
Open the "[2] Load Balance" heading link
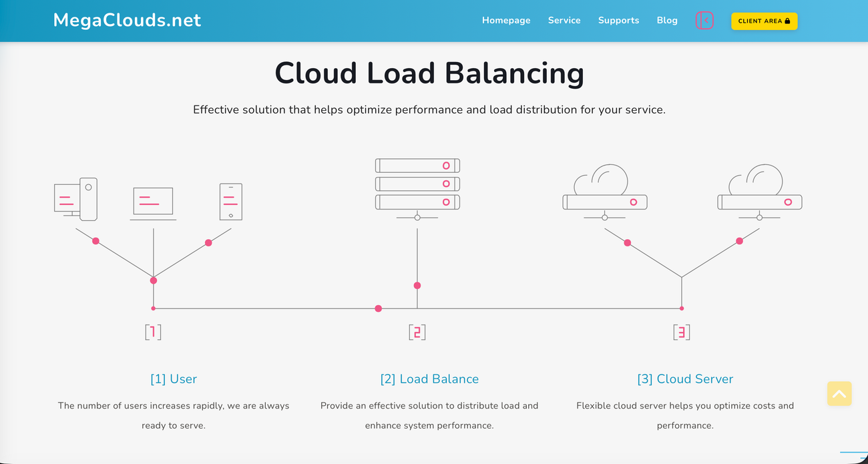[429, 379]
